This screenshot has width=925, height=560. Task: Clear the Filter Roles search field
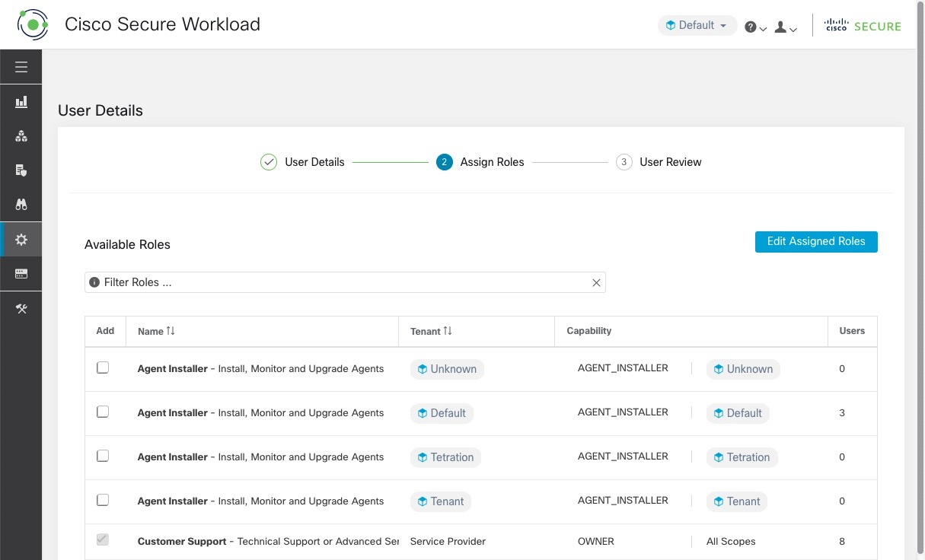coord(597,282)
